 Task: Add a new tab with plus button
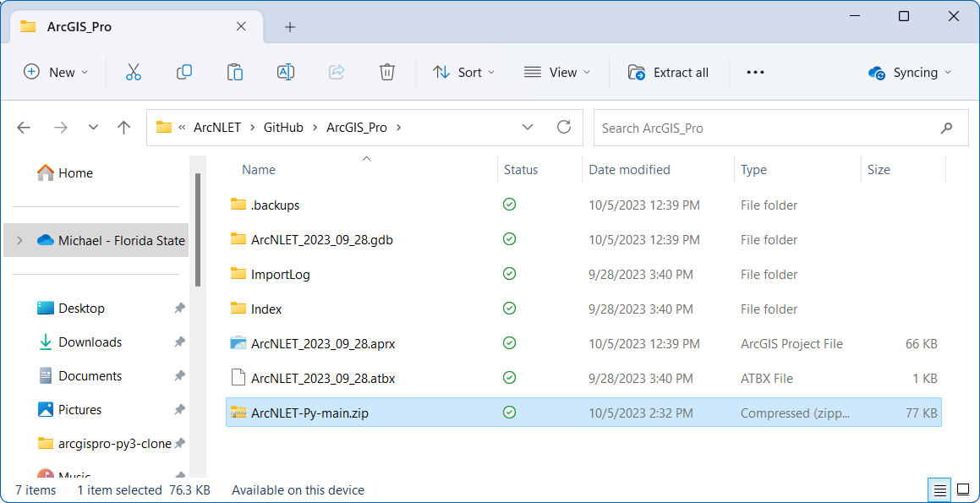coord(289,27)
